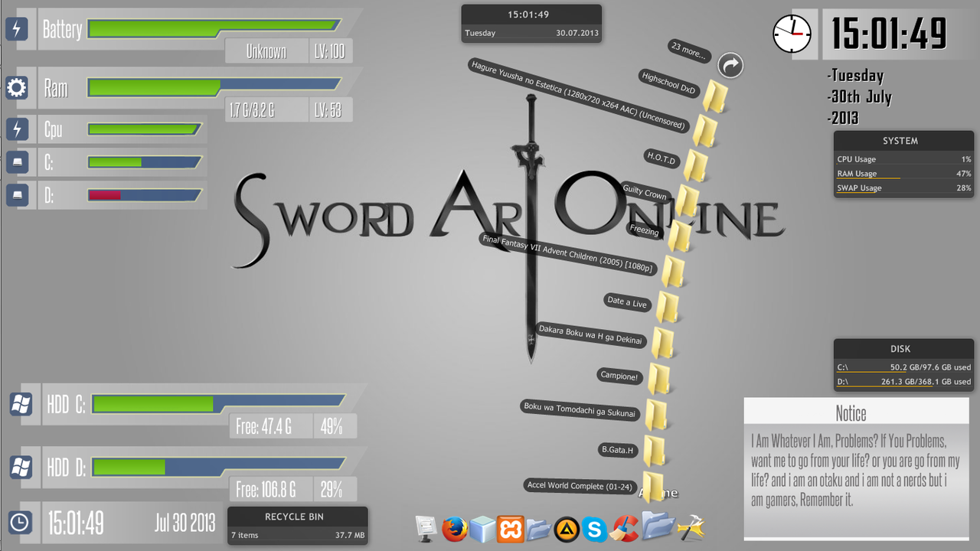Click the Cpu lightning bolt icon

pyautogui.click(x=17, y=129)
